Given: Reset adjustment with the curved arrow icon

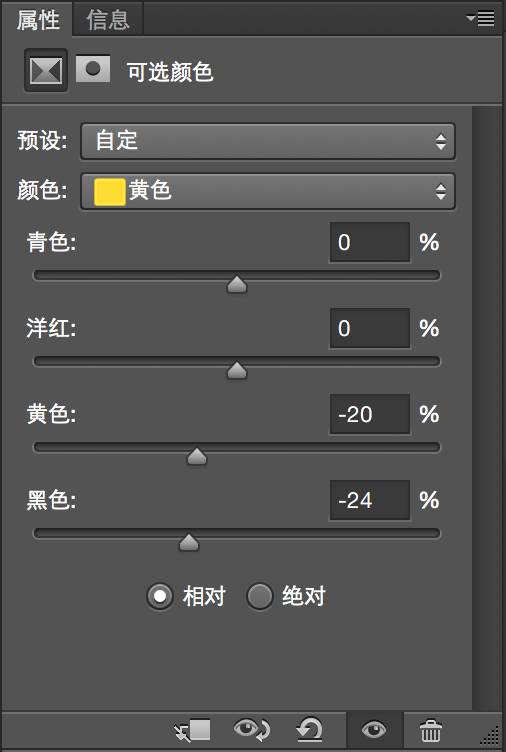Looking at the screenshot, I should 309,730.
